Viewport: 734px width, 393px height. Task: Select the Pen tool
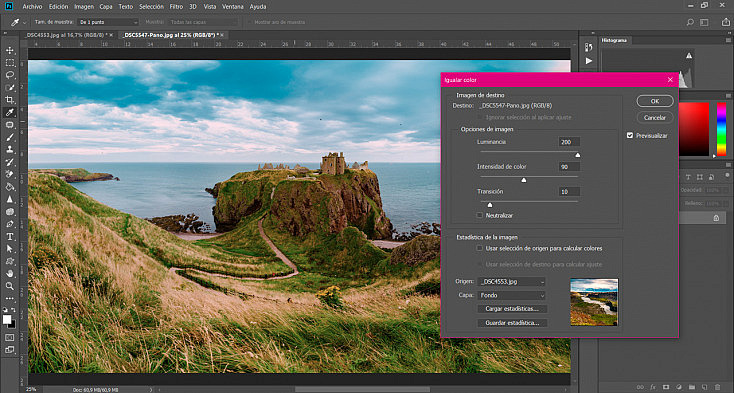pos(9,224)
